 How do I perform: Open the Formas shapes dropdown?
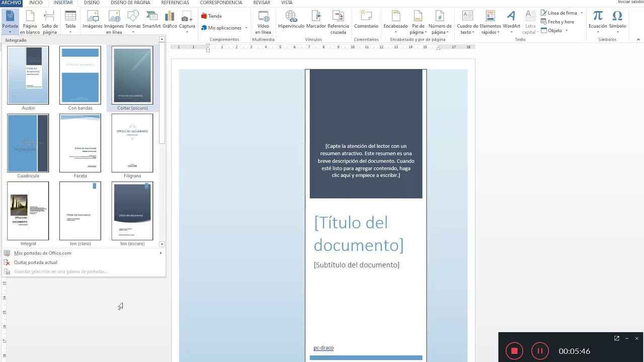click(x=133, y=23)
